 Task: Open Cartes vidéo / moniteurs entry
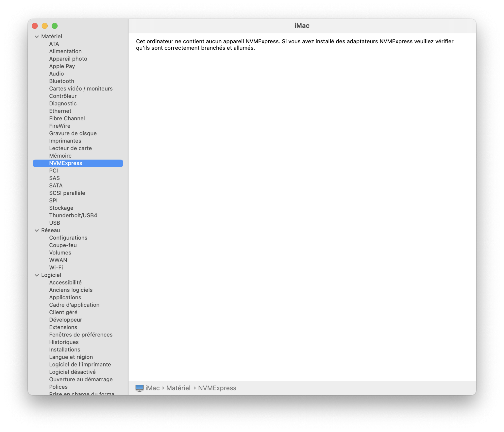[81, 89]
